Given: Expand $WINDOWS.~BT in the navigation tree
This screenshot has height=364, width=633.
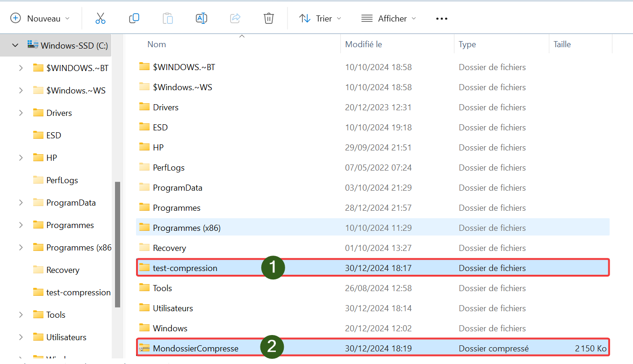Looking at the screenshot, I should [21, 68].
